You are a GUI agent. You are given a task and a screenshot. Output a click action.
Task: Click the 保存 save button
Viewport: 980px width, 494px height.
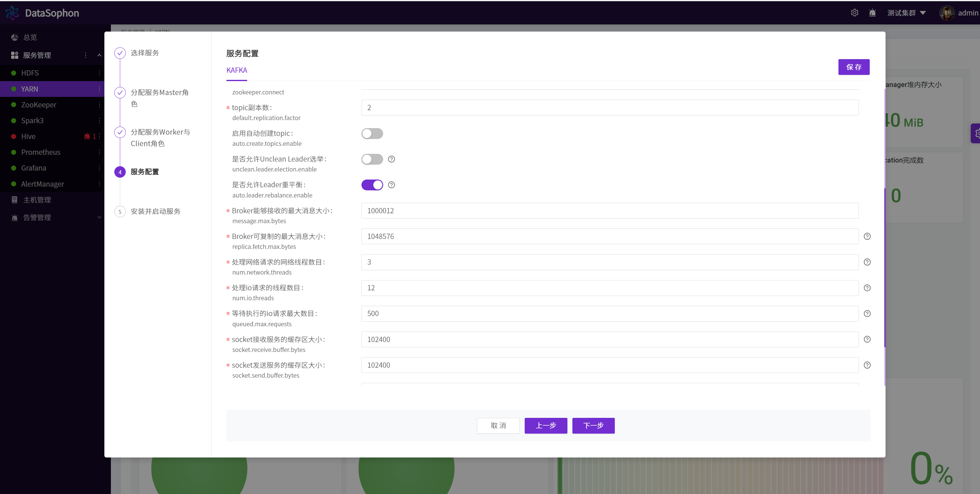click(854, 67)
